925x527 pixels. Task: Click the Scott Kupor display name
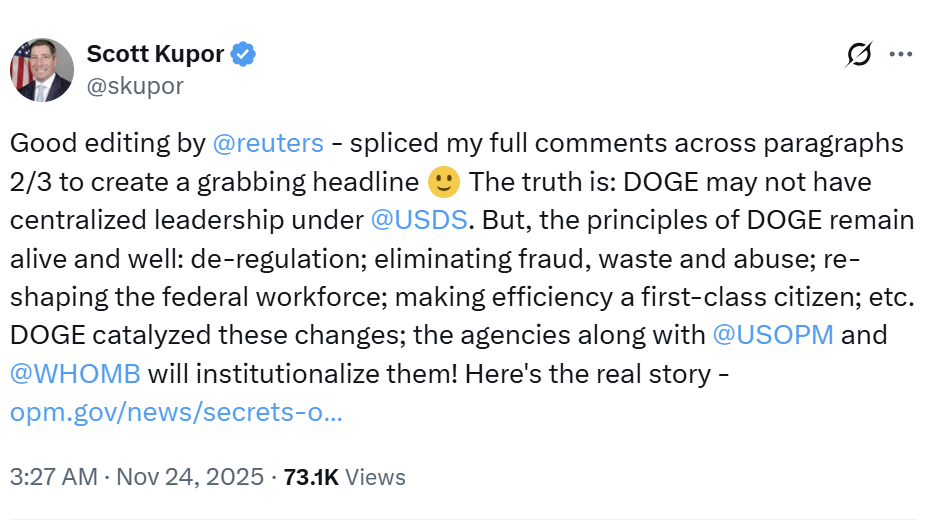pos(155,54)
